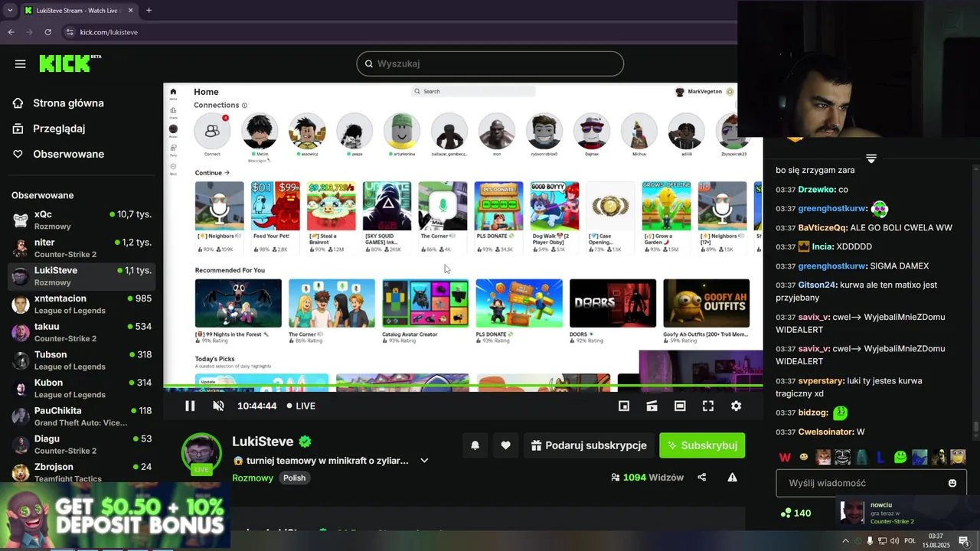Screen dimensions: 980x551
Task: Open channel points balance 140
Action: (795, 513)
